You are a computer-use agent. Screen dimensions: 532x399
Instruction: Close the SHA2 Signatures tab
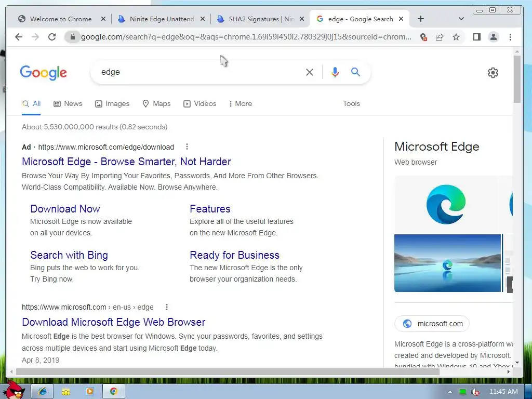[302, 19]
